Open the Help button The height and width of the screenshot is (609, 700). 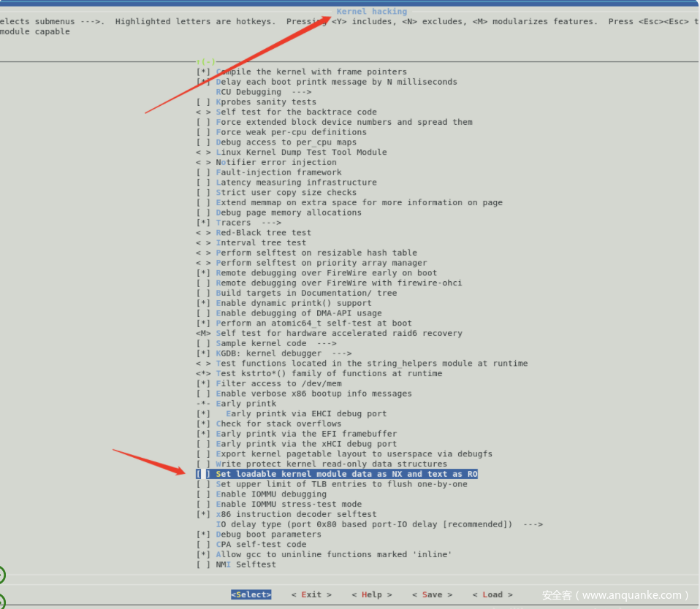click(371, 594)
